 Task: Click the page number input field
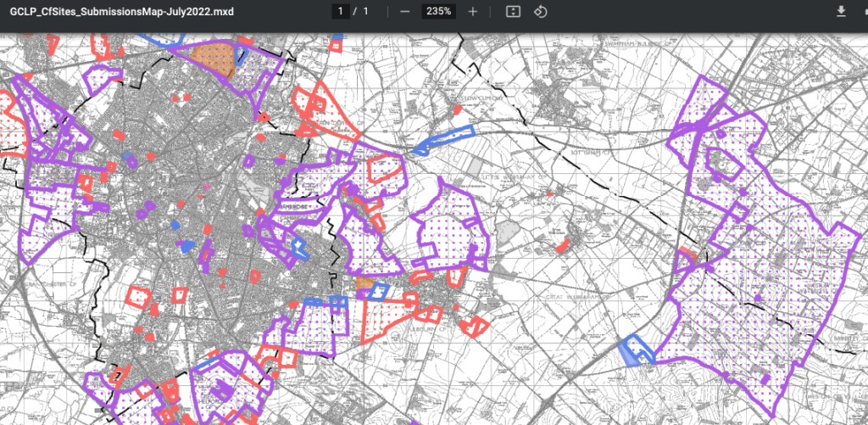(341, 12)
